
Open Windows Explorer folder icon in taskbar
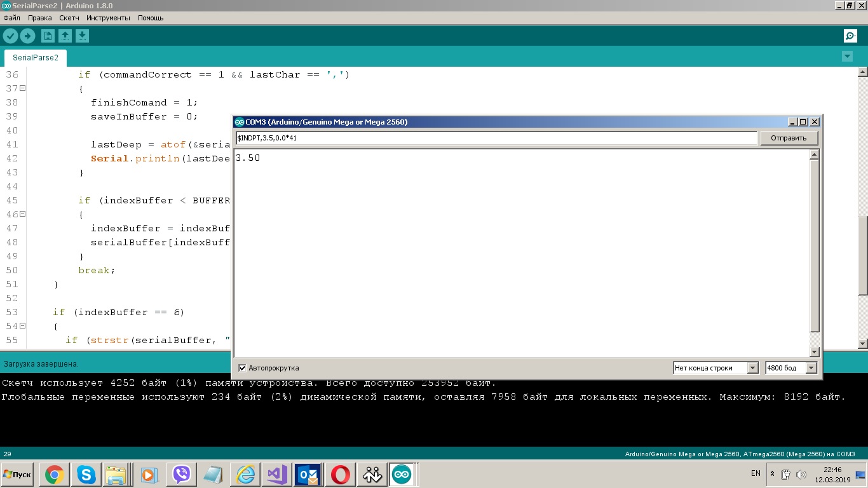(117, 475)
